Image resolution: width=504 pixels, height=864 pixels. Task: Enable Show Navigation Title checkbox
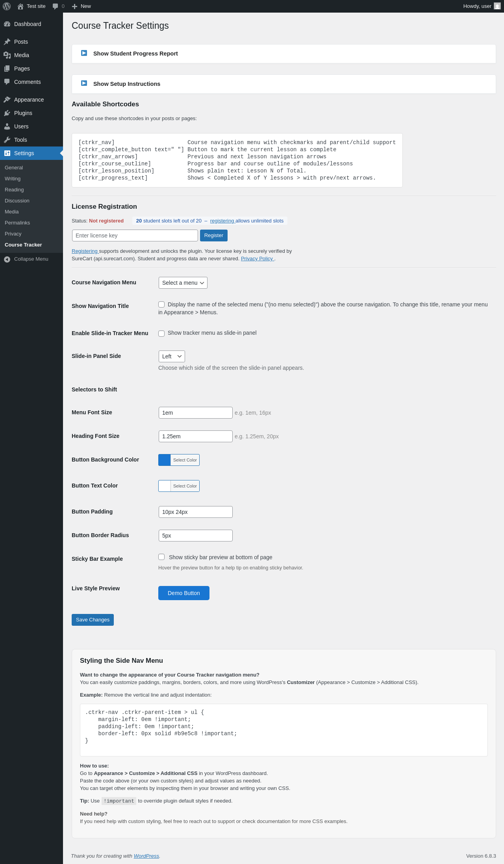[x=161, y=304]
